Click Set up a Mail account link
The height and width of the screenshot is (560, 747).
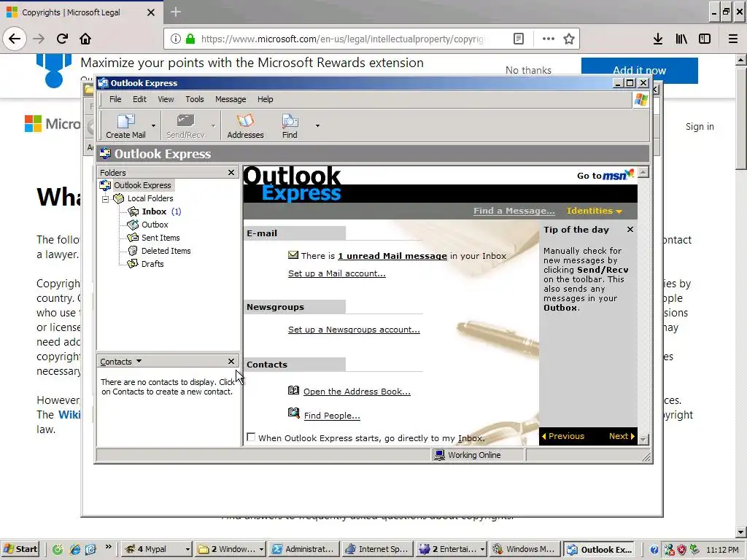click(337, 273)
